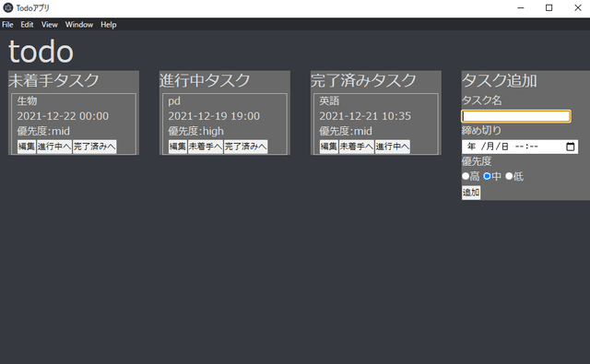Focus the タスク名 text input field
The height and width of the screenshot is (364, 590).
(516, 116)
